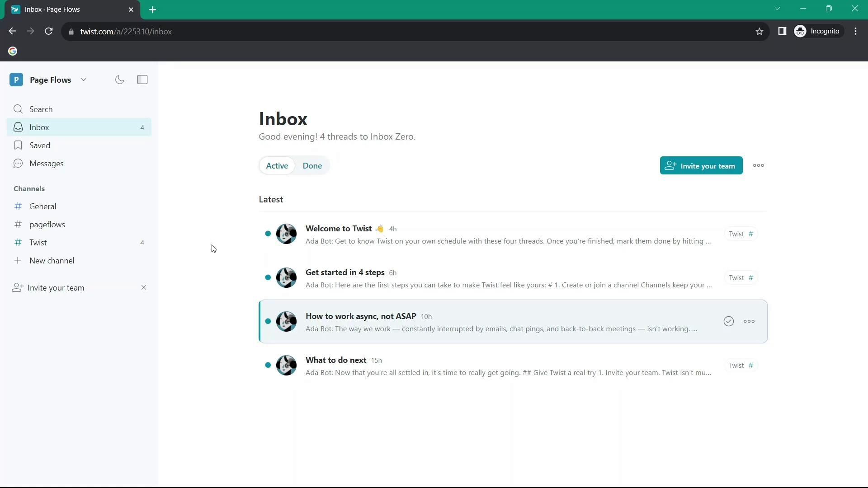Viewport: 868px width, 488px height.
Task: Open Search in the sidebar
Action: [x=41, y=109]
